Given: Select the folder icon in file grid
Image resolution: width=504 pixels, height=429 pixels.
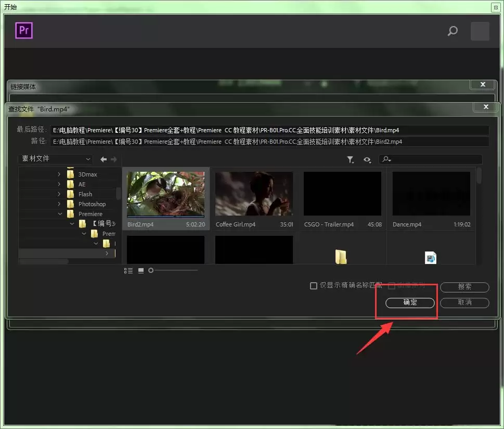Looking at the screenshot, I should click(x=341, y=257).
